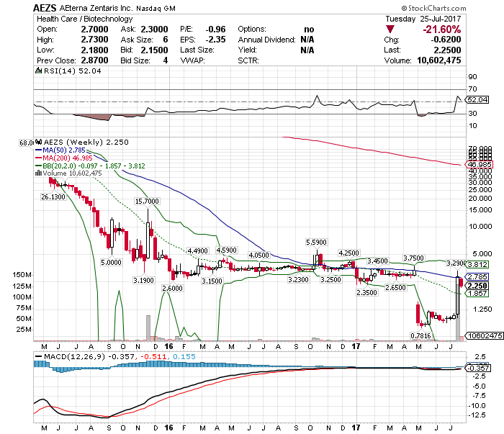This screenshot has width=504, height=434.
Task: Click the tall grey volume bar near December
Action: click(x=148, y=327)
